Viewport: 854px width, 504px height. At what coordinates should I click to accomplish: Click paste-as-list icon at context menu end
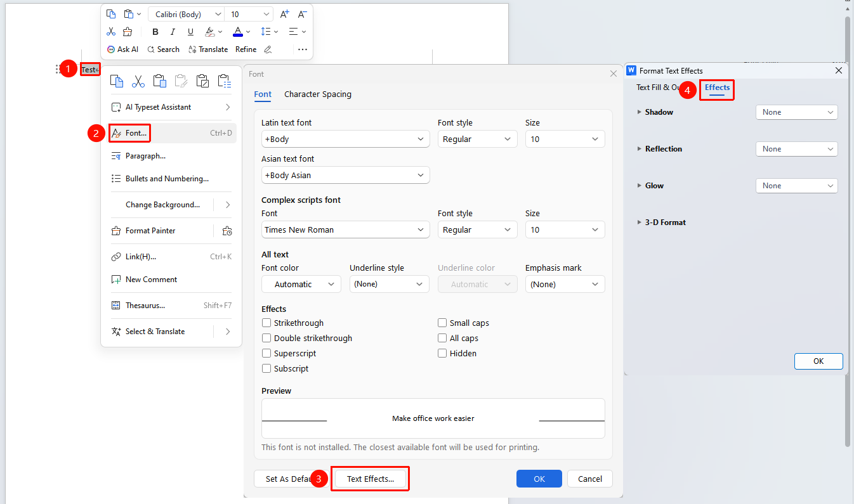[x=225, y=81]
